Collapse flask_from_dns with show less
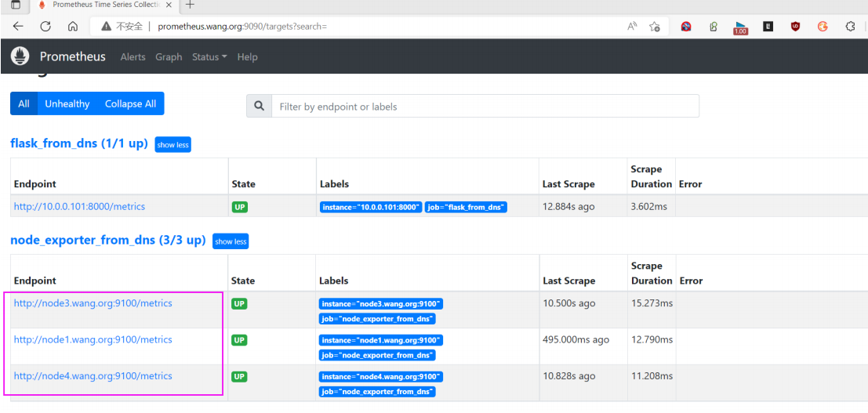Viewport: 868px width, 413px height. [173, 144]
